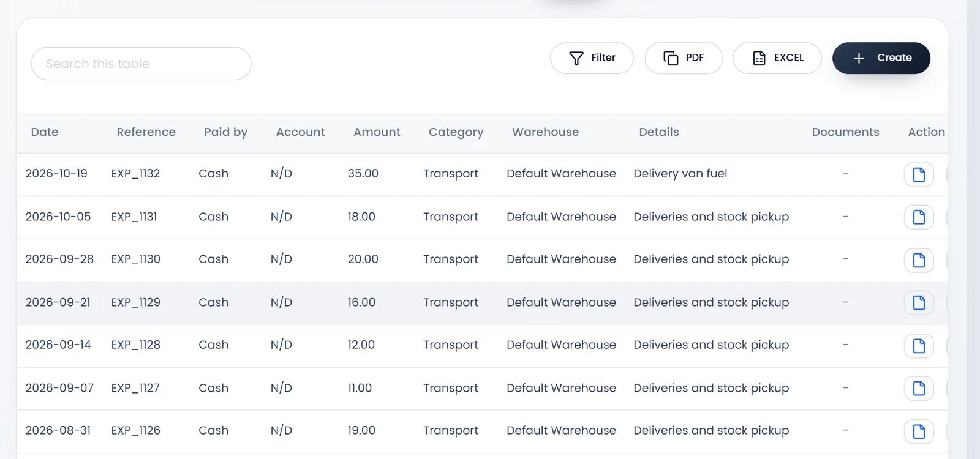Export the table as PDF
The width and height of the screenshot is (980, 459).
pyautogui.click(x=684, y=58)
